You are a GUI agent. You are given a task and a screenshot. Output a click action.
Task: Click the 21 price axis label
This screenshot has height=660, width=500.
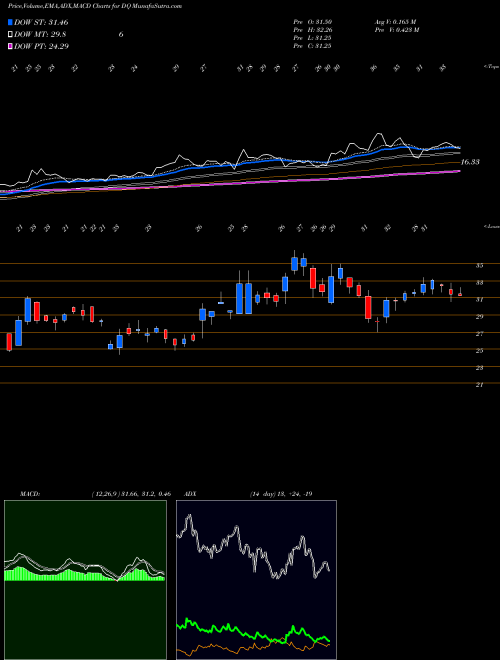tap(479, 384)
